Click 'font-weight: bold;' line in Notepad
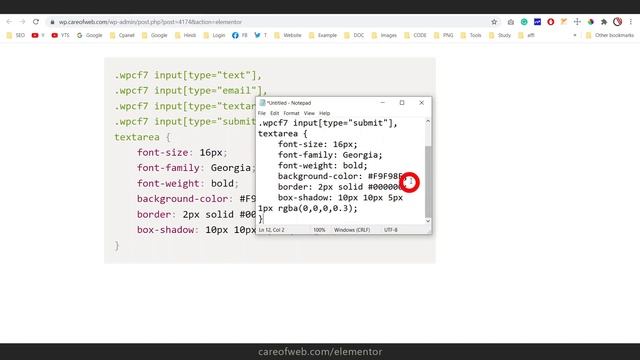The width and height of the screenshot is (640, 360). (322, 166)
